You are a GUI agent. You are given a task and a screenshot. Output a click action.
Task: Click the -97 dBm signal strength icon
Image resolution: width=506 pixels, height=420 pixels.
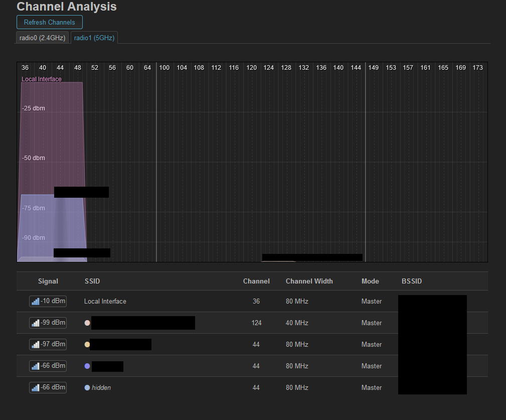(35, 345)
